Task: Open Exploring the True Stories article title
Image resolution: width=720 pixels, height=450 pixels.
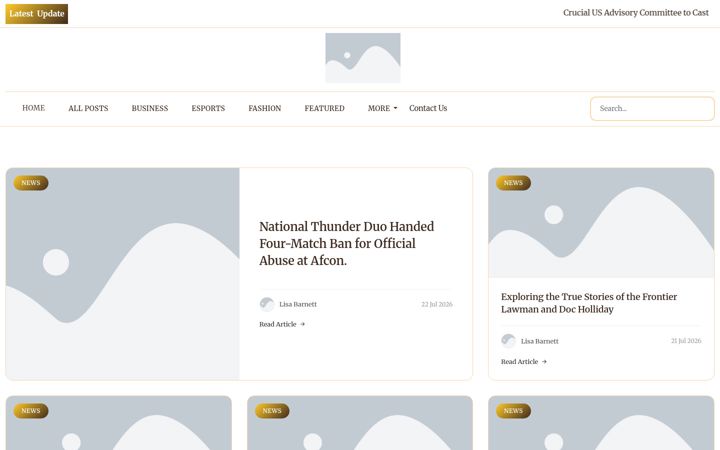Action: (589, 303)
